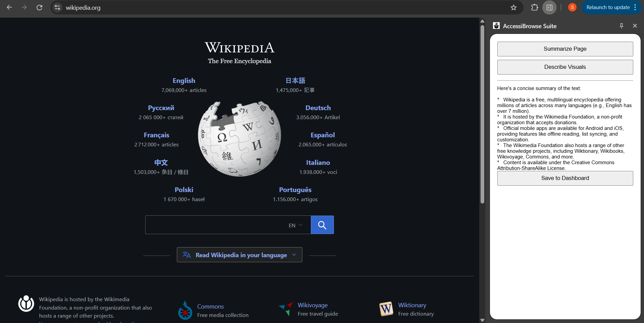The image size is (644, 323).
Task: Open the 中文 Wikipedia link
Action: (x=161, y=163)
